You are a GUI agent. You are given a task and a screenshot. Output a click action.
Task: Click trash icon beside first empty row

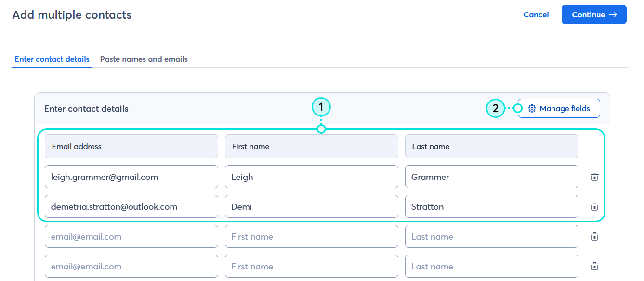click(594, 237)
